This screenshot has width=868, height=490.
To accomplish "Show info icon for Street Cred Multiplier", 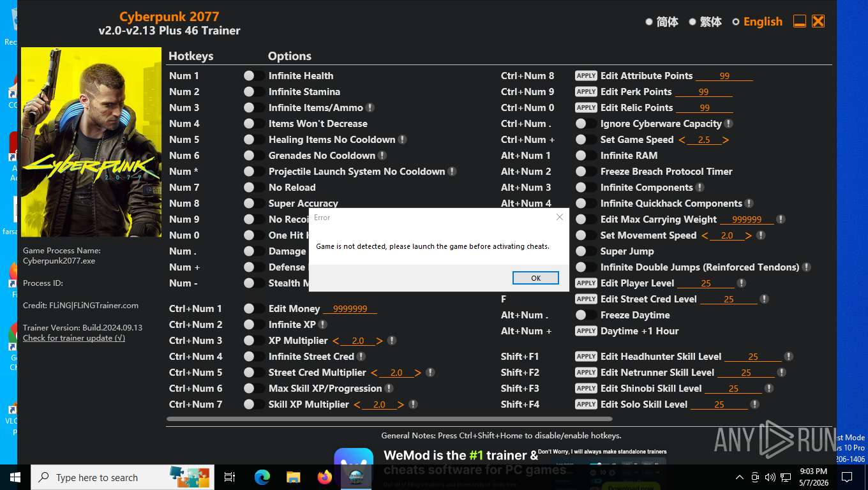I will point(430,372).
